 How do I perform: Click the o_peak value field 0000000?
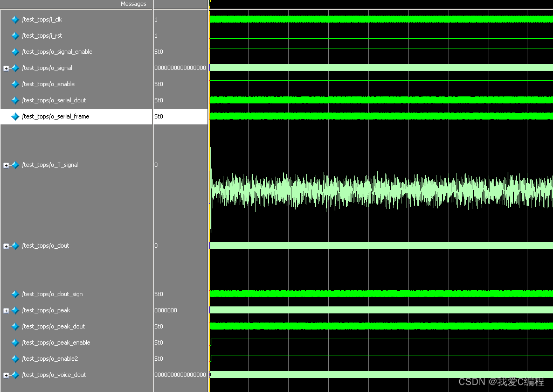point(165,310)
